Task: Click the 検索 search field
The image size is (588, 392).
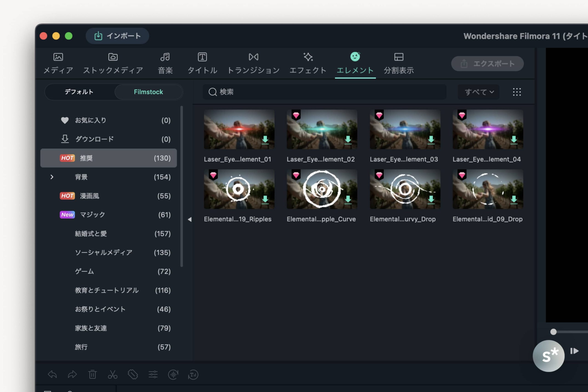Action: click(324, 92)
